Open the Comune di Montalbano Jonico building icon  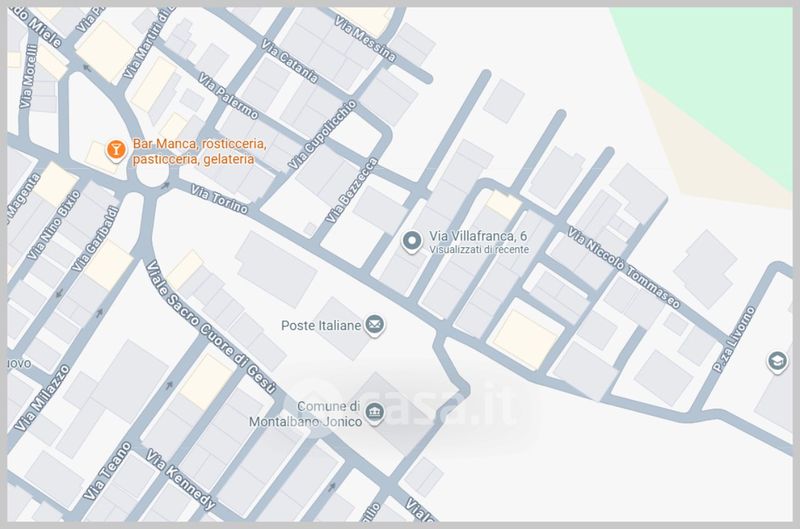coord(373,412)
